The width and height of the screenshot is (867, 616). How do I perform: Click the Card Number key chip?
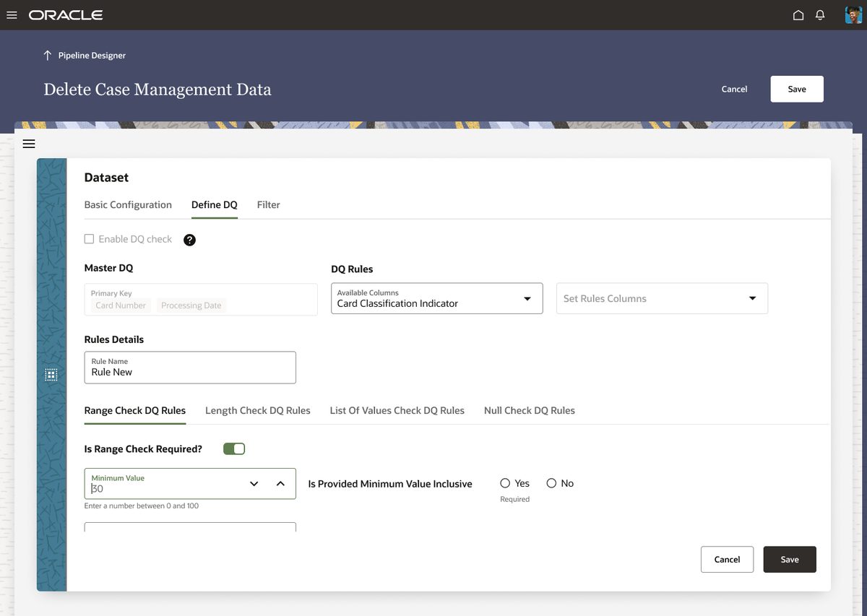point(121,305)
